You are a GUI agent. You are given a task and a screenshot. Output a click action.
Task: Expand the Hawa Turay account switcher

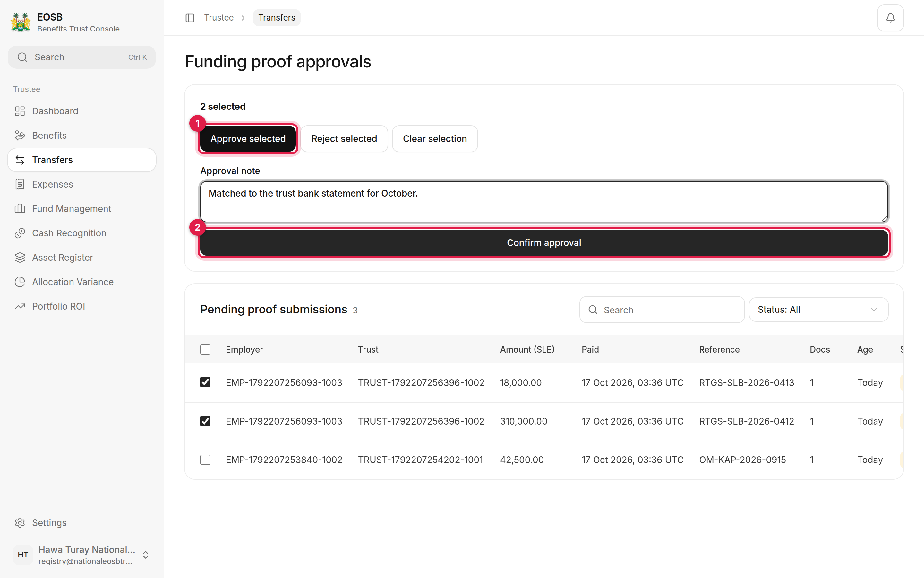click(145, 555)
